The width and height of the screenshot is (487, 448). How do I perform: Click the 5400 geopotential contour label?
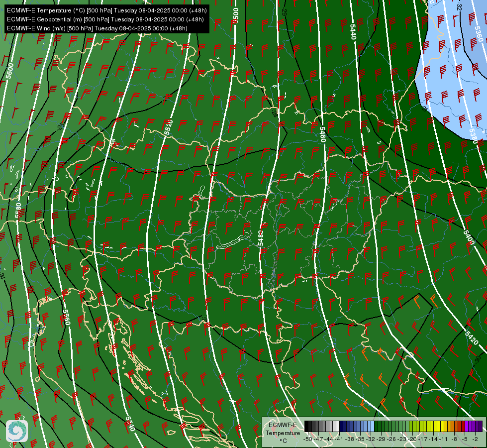(469, 237)
